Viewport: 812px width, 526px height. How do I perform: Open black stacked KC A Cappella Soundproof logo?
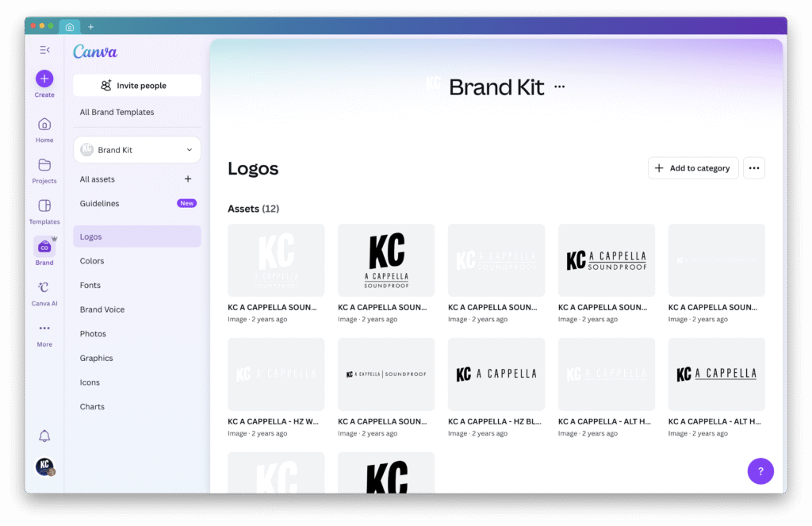(386, 260)
